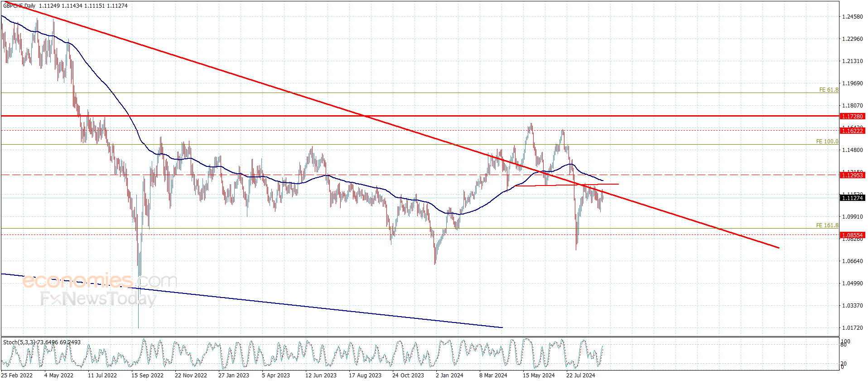
Task: Click the 1.06640 price axis value
Action: tap(852, 261)
